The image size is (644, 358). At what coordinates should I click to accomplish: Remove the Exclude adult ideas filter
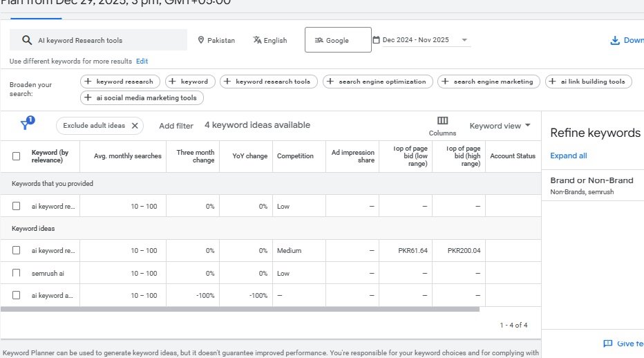135,126
